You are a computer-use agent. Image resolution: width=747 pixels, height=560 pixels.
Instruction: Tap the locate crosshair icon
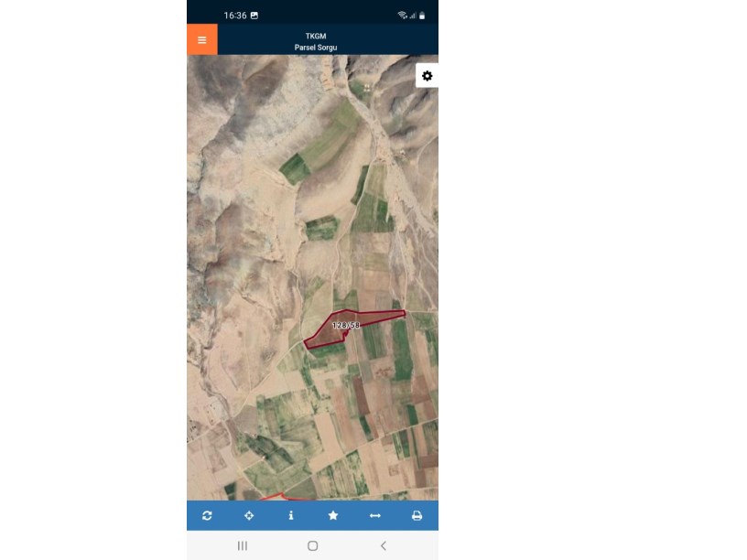249,515
